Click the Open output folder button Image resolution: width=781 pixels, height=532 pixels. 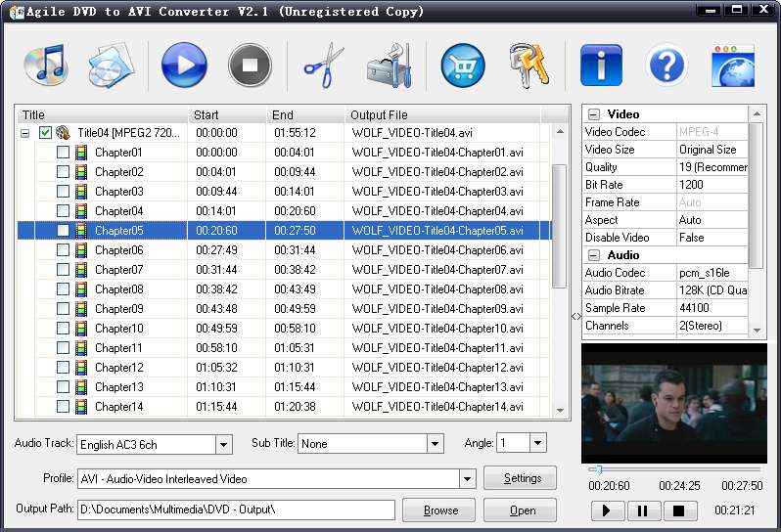coord(520,510)
